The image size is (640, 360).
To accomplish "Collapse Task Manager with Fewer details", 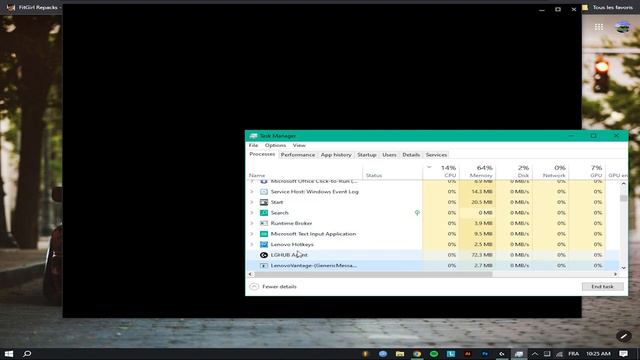I will pos(273,287).
